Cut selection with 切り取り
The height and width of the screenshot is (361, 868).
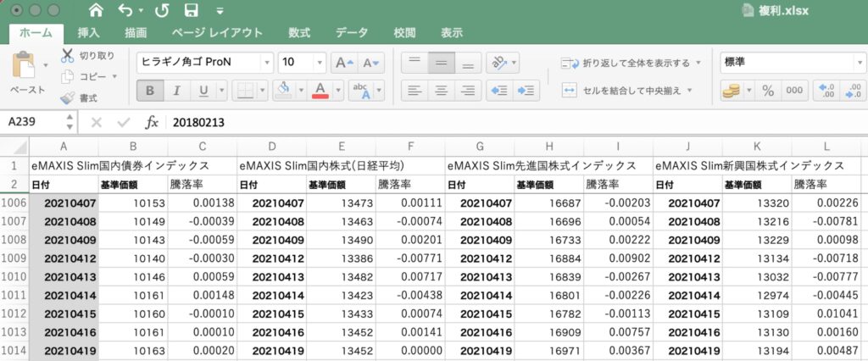click(87, 56)
